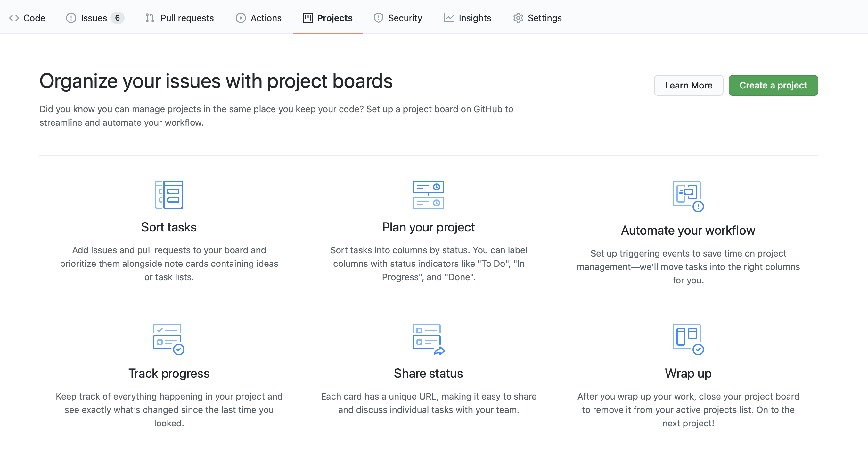Click the Issues circle icon

coord(71,18)
